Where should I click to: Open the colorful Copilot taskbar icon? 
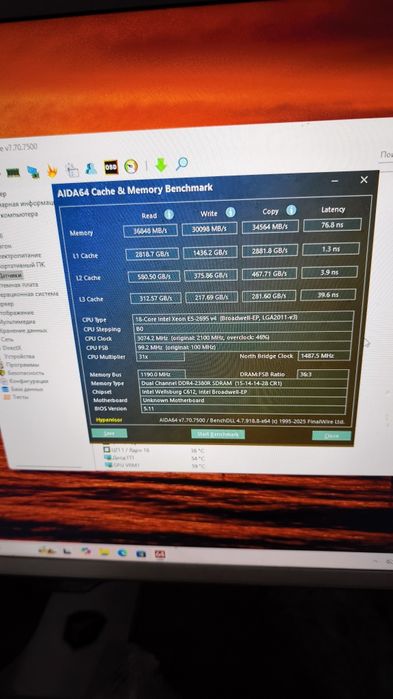pyautogui.click(x=86, y=551)
